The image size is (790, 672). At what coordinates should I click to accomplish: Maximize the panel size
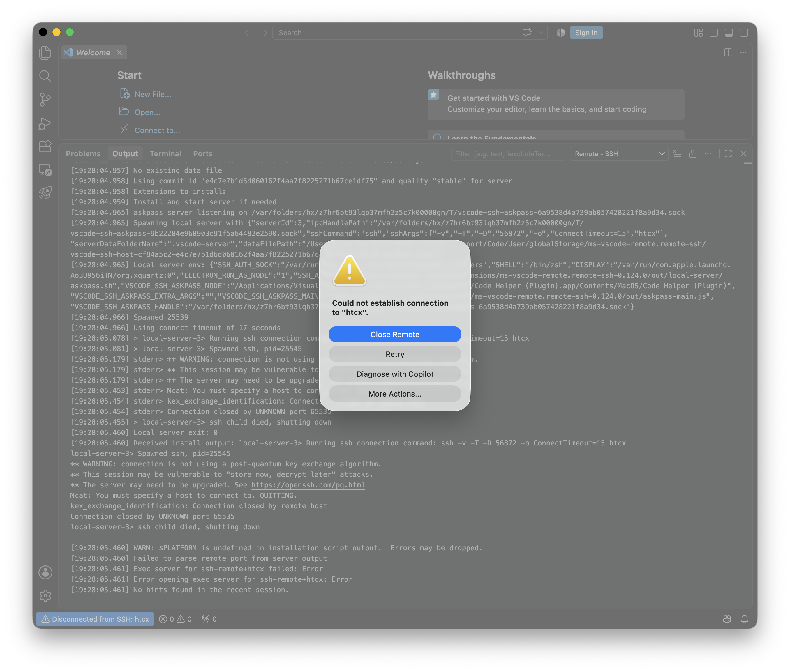[728, 153]
